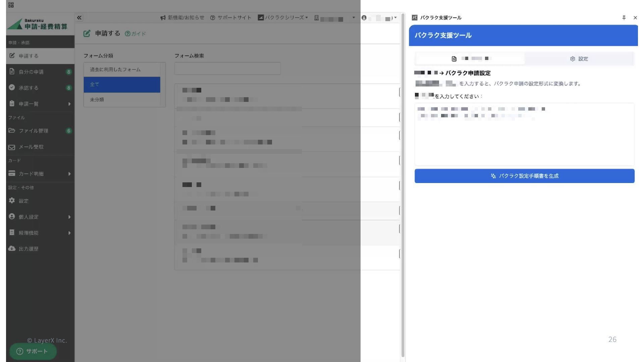Click the 承認する checkmark icon

(12, 87)
